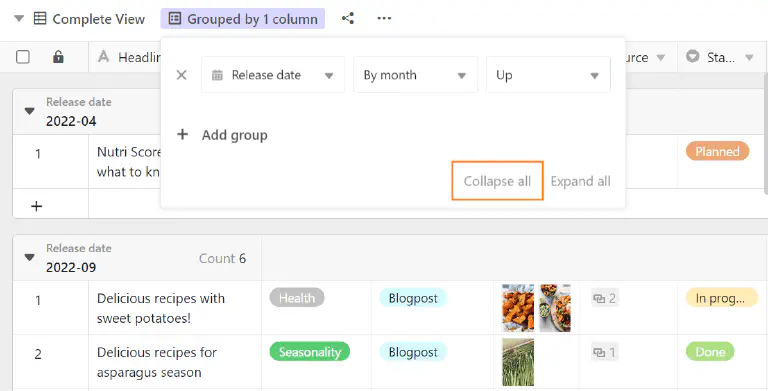Viewport: 768px width, 391px height.
Task: Click the Grouped by 1 column button
Action: 242,19
